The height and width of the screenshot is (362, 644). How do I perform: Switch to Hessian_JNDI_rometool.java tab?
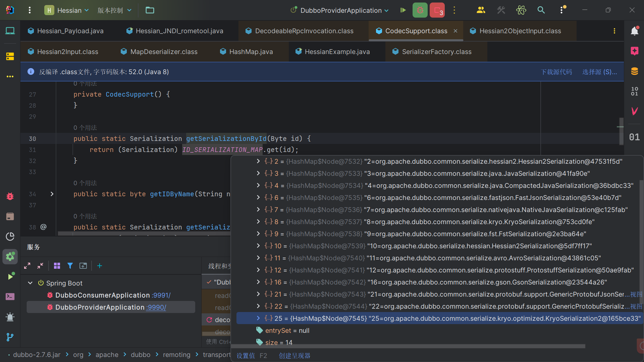click(x=175, y=31)
